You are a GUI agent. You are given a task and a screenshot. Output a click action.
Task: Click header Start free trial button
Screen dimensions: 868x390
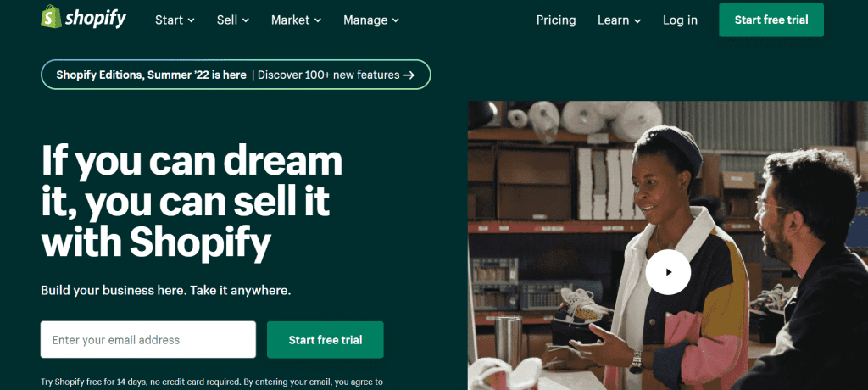tap(771, 20)
